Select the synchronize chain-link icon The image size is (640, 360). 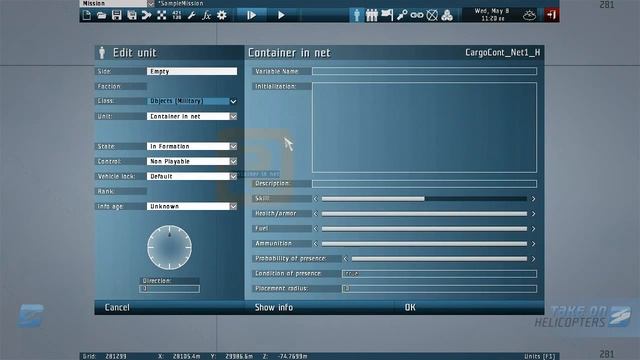(x=417, y=16)
